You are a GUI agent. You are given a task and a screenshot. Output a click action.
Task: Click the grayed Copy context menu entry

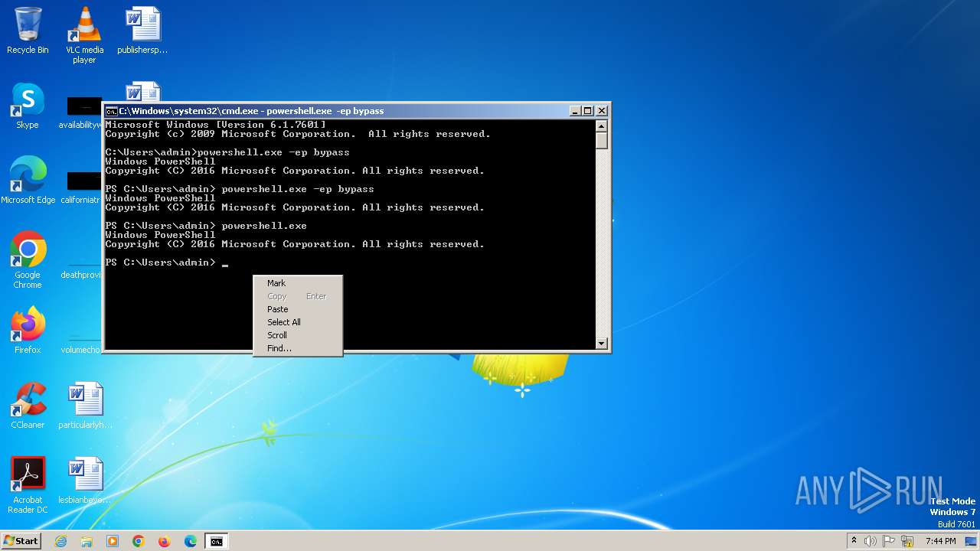298,296
